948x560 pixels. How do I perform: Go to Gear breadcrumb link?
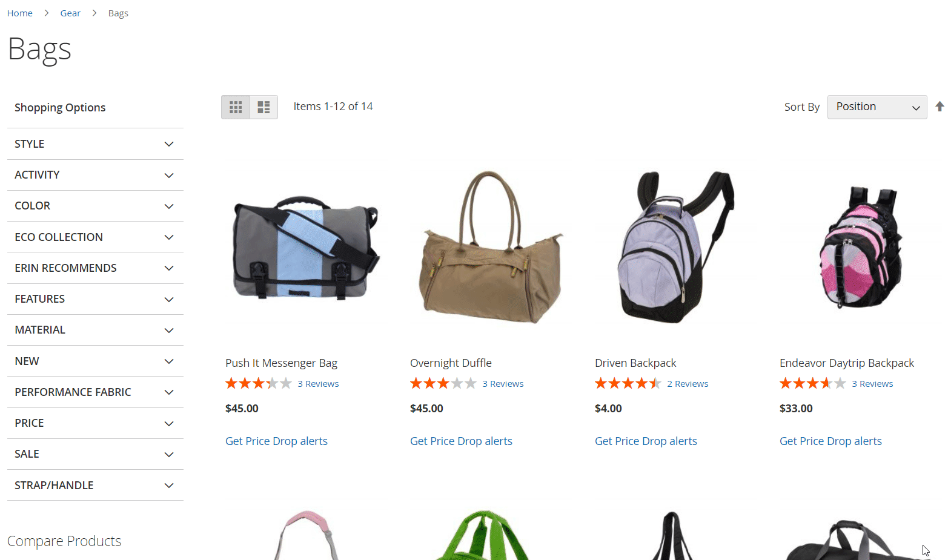(x=70, y=13)
